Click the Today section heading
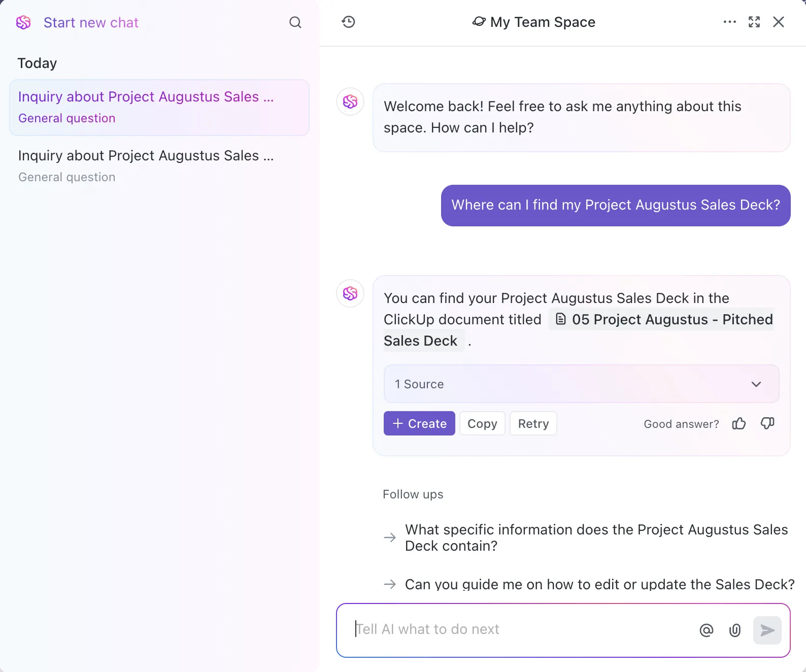The width and height of the screenshot is (806, 672). click(x=37, y=63)
